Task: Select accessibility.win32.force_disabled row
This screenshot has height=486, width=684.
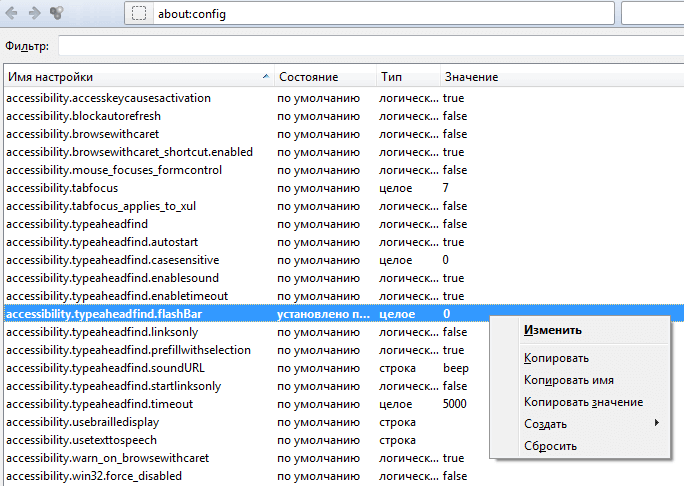Action: [139, 476]
